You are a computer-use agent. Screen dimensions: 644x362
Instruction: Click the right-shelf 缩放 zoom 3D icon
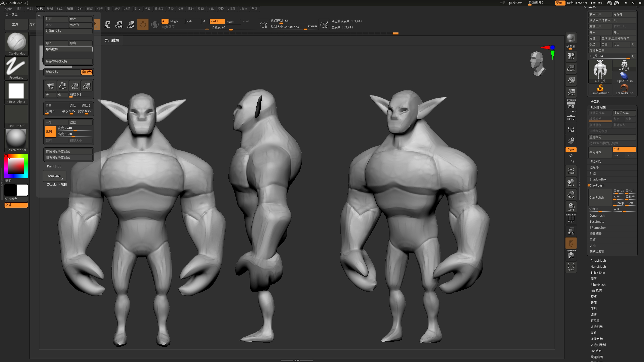point(571,195)
